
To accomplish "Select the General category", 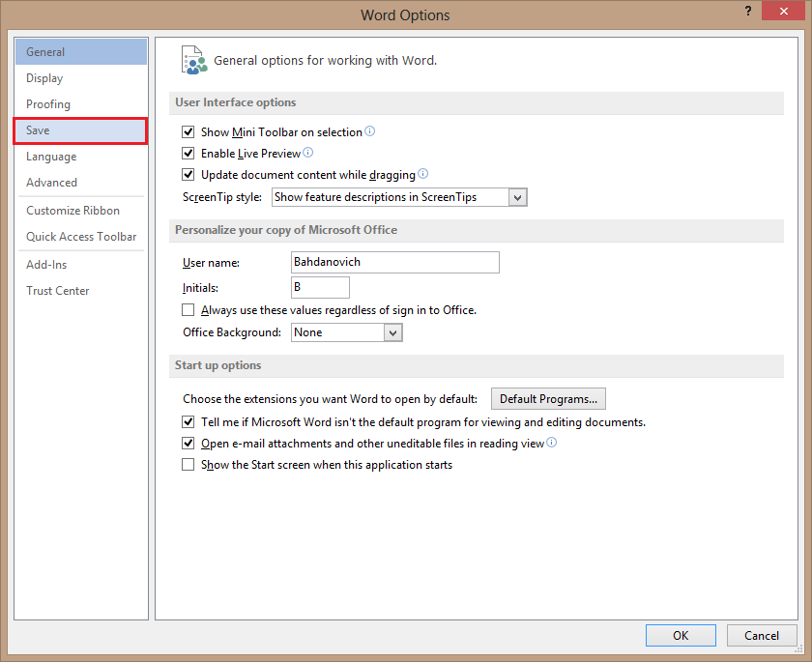I will (81, 52).
